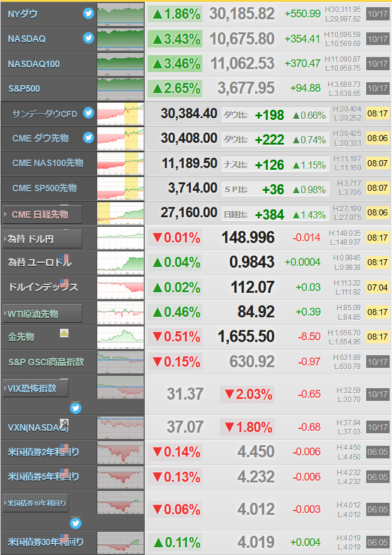The height and width of the screenshot is (555, 392).
Task: Open the CME NAS100先物 link
Action: 48,163
